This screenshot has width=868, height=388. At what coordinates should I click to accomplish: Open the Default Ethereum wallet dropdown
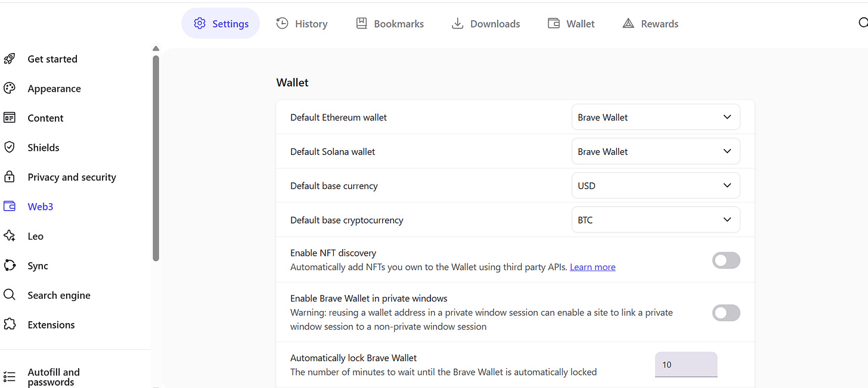coord(656,117)
